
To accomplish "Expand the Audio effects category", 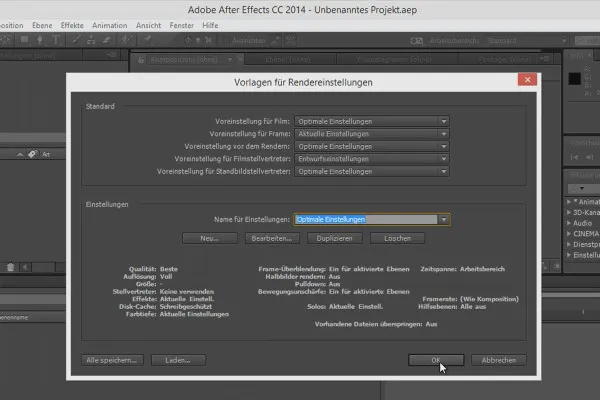I will coord(569,223).
